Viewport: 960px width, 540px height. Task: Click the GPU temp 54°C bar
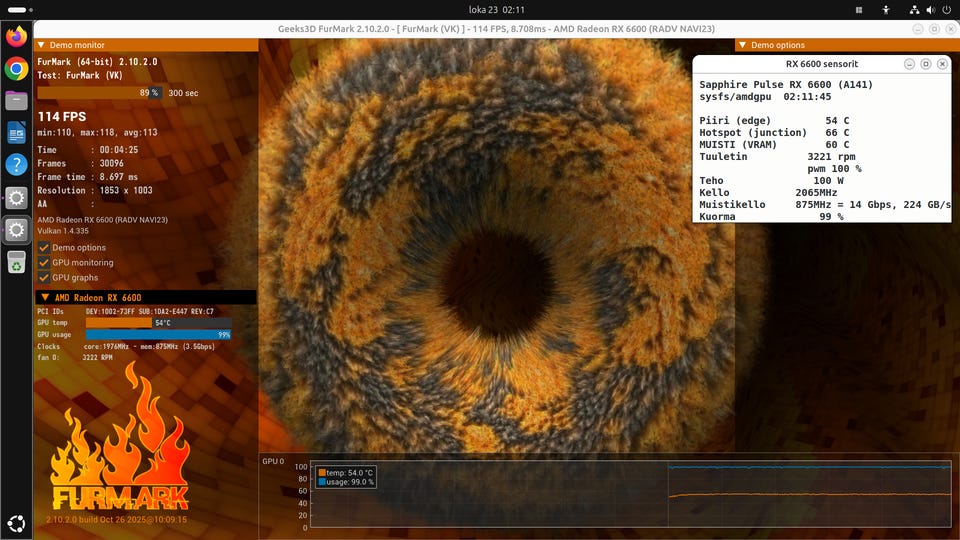(x=159, y=323)
